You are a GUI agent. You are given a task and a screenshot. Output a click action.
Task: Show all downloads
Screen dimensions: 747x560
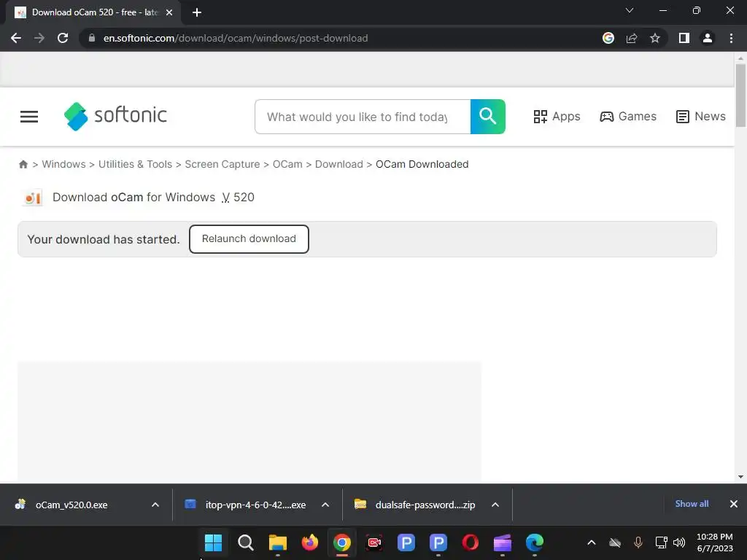pyautogui.click(x=692, y=504)
